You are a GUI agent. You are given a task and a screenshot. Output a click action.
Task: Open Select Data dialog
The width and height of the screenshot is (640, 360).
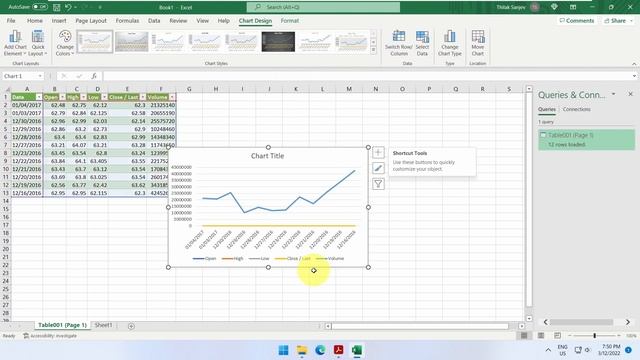point(422,43)
